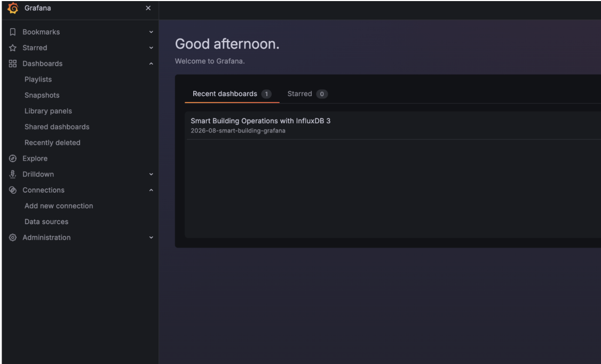Open the Connections menu item
Image resolution: width=601 pixels, height=364 pixels.
(x=43, y=190)
